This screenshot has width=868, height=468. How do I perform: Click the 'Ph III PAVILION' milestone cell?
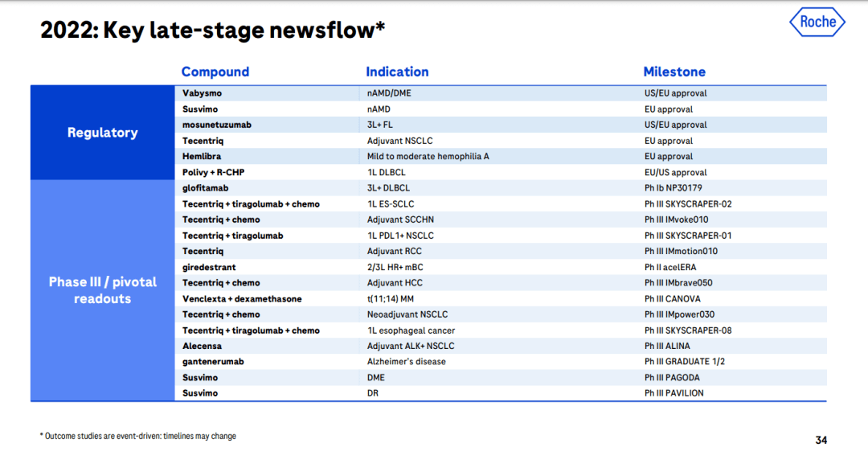(x=674, y=392)
